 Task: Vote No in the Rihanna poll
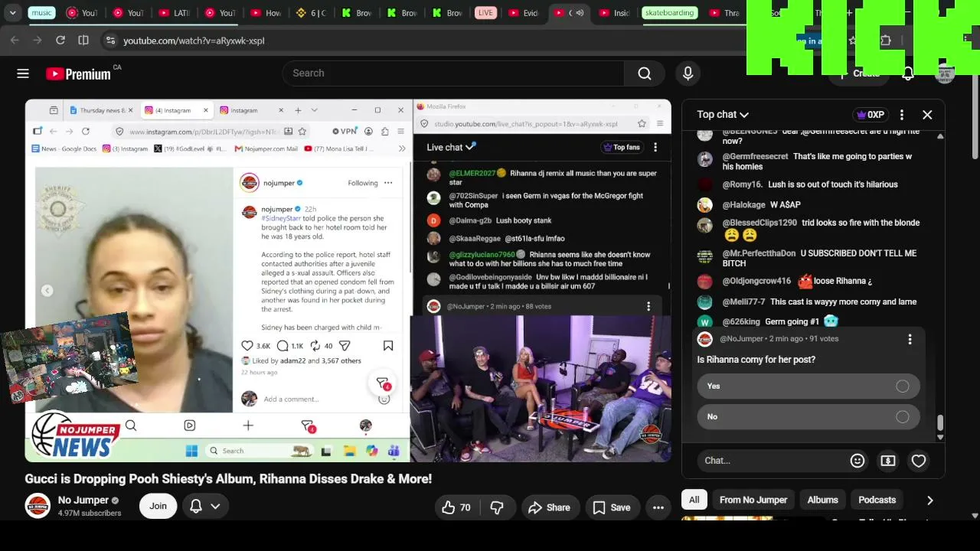pos(808,417)
